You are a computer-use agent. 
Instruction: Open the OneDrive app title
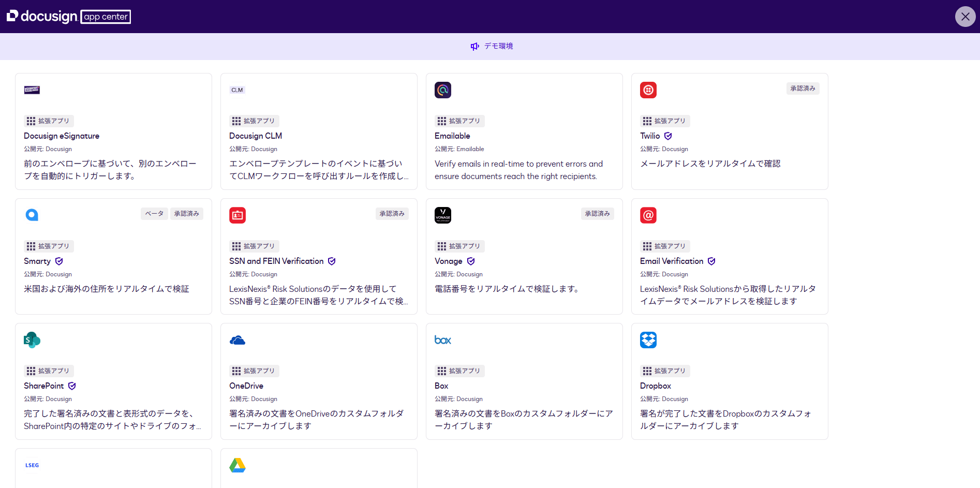click(x=246, y=386)
